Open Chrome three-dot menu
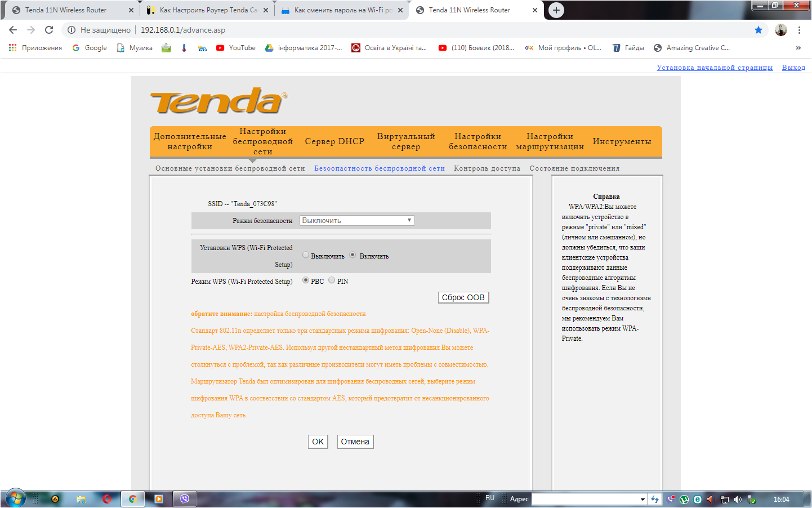Screen dimensions: 812x508 [799, 30]
